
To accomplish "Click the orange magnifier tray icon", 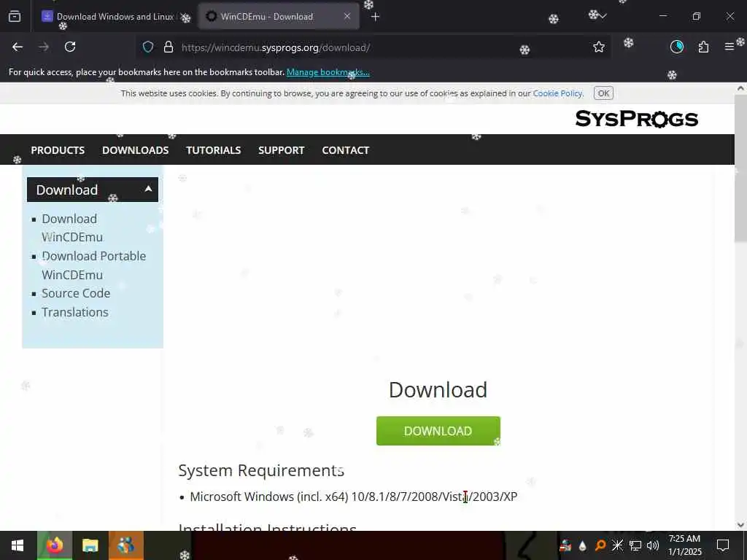I will point(600,545).
